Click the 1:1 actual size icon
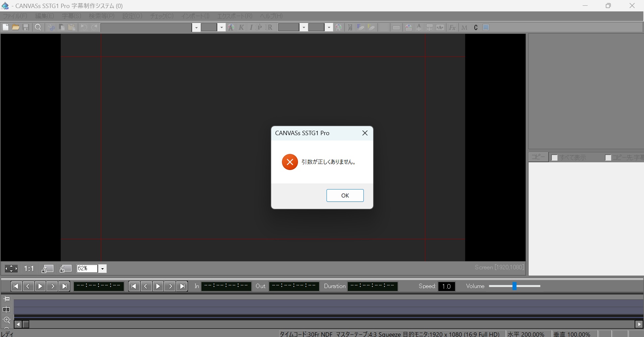Viewport: 644px width, 337px height. click(29, 269)
